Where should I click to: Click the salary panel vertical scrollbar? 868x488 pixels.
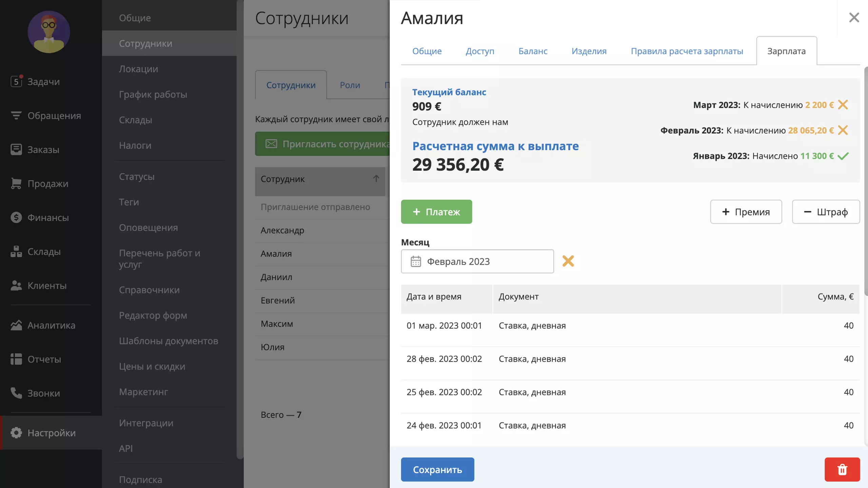pos(866,181)
